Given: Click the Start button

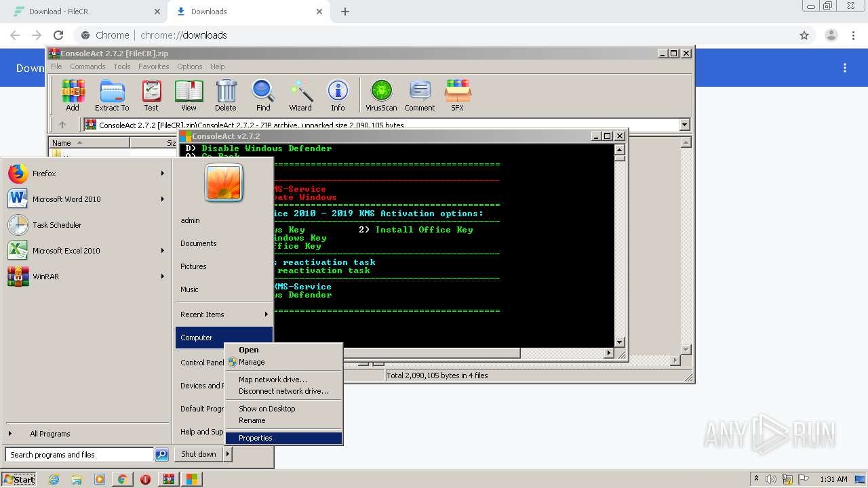Looking at the screenshot, I should click(19, 479).
